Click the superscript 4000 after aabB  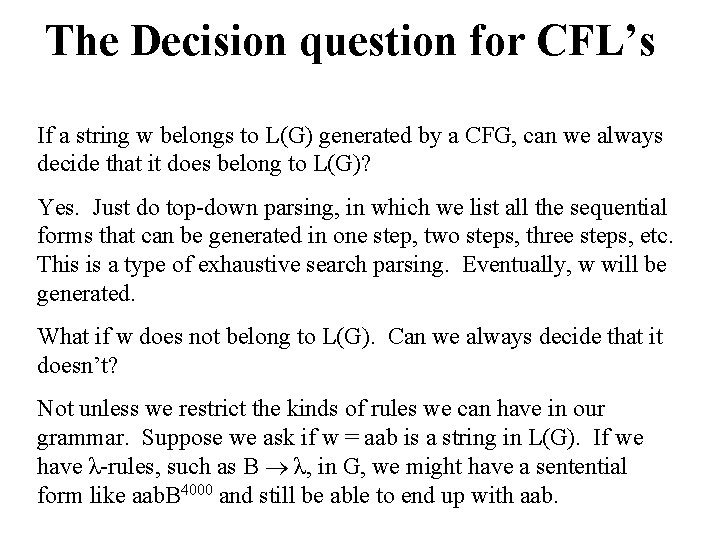(197, 489)
